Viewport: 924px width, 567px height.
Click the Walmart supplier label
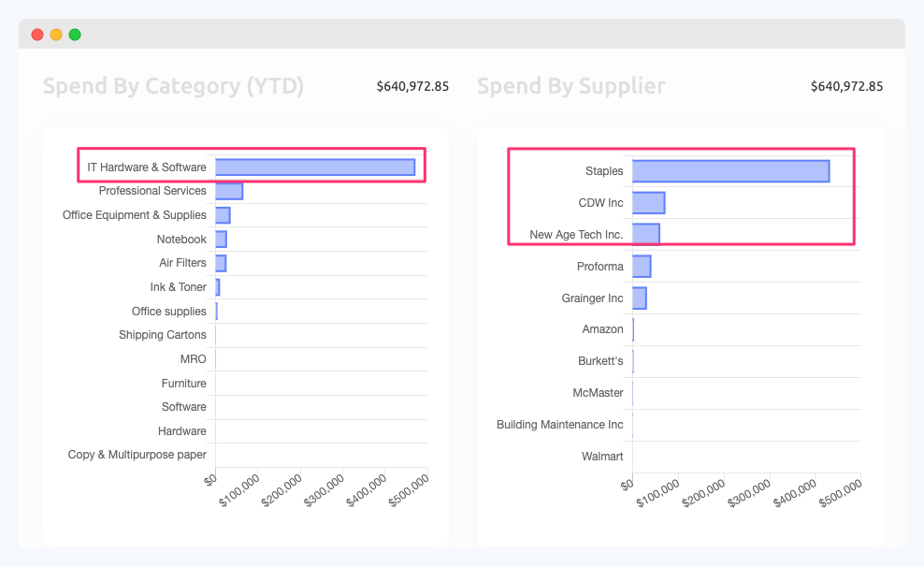tap(602, 456)
